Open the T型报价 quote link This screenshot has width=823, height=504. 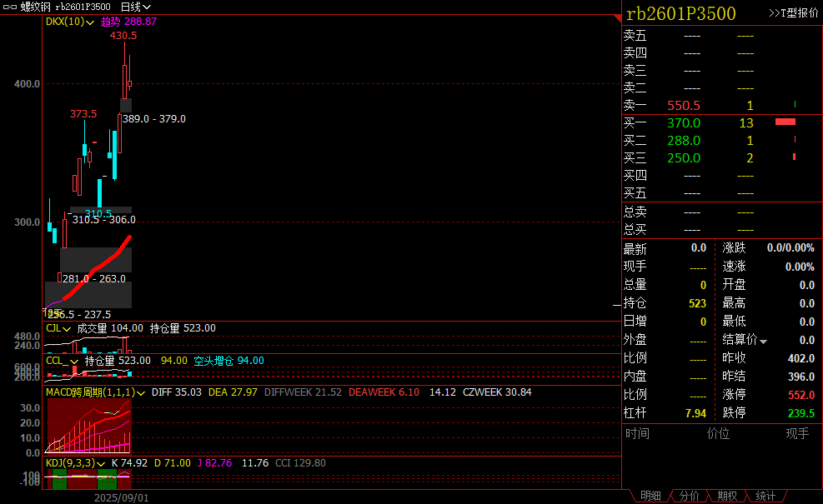coord(793,12)
